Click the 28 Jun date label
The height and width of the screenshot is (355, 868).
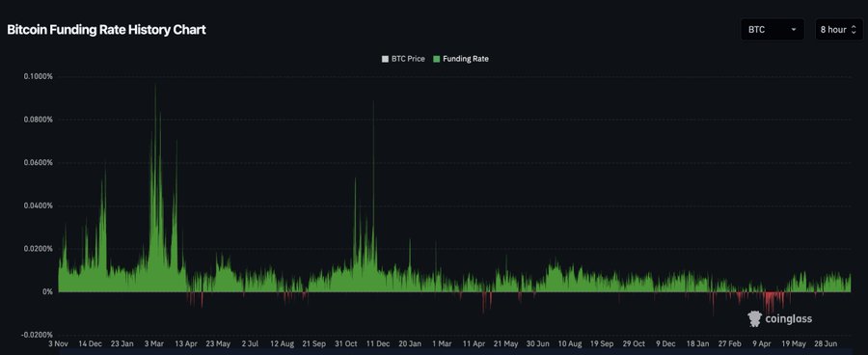pos(826,344)
